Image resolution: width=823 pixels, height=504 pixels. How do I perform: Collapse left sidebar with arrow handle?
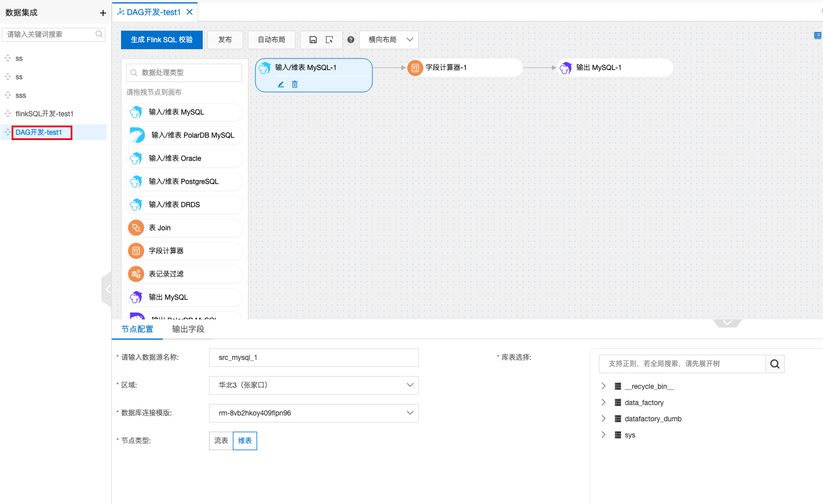107,289
